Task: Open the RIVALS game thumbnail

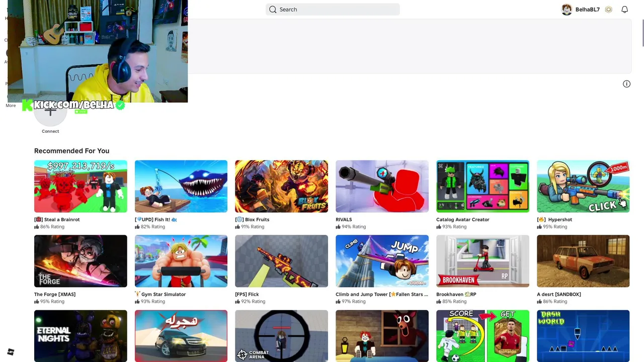Action: [382, 187]
